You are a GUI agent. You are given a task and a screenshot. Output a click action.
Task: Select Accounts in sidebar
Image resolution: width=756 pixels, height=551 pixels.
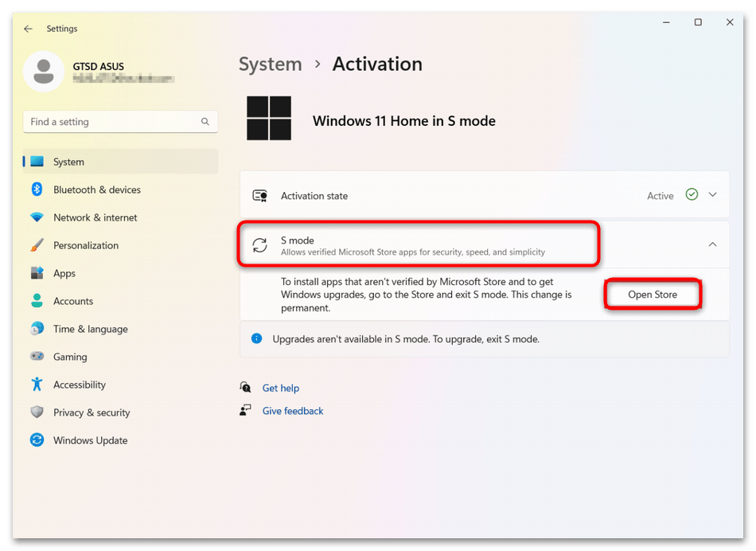[120, 301]
